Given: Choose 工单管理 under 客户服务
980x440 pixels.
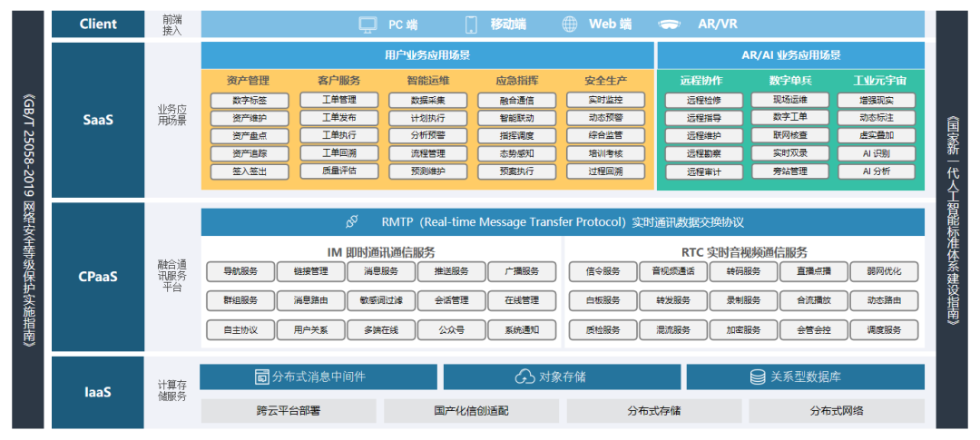Looking at the screenshot, I should coord(339,100).
